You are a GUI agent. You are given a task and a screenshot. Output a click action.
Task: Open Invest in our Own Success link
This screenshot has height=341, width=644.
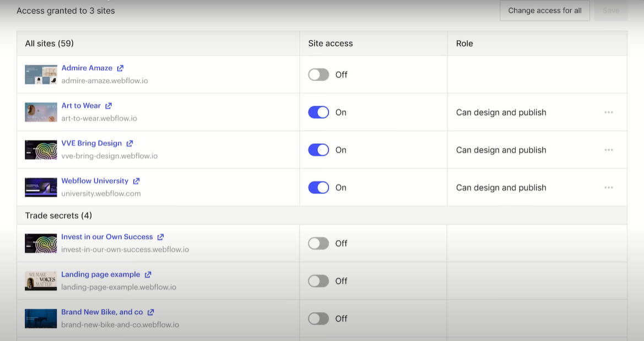click(107, 237)
